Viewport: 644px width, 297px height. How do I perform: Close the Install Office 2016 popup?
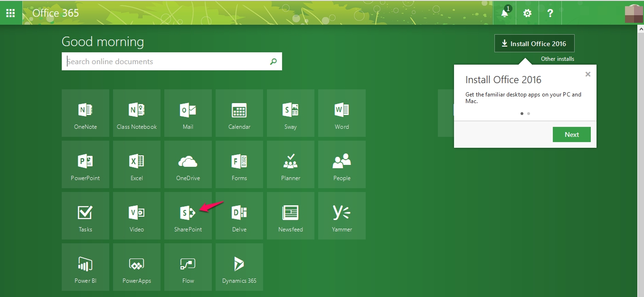coord(588,74)
